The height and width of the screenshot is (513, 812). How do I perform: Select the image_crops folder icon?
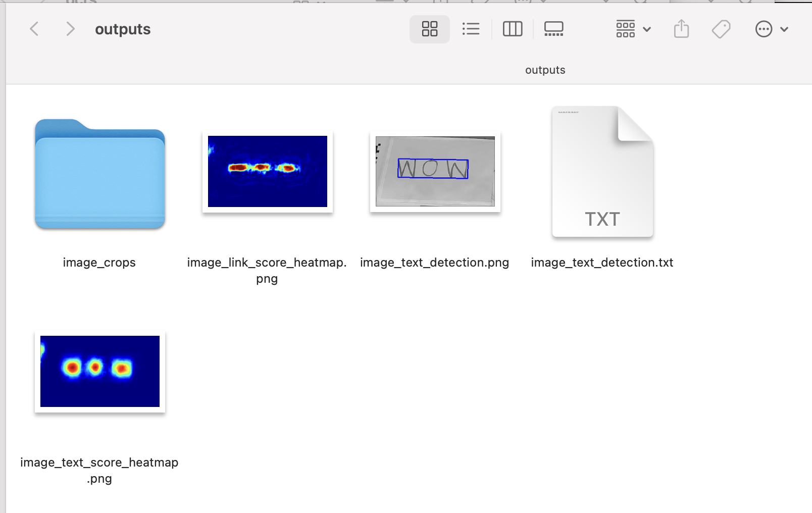coord(100,174)
